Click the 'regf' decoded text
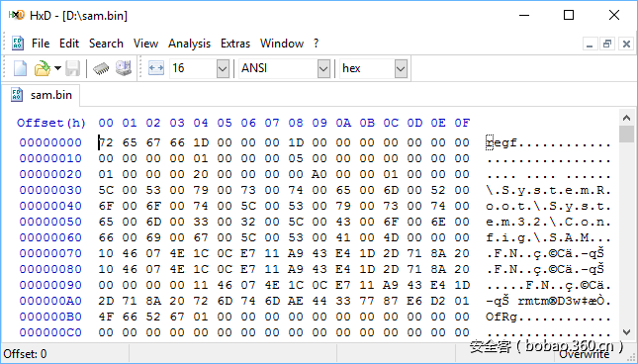The height and width of the screenshot is (364, 638). click(x=501, y=143)
